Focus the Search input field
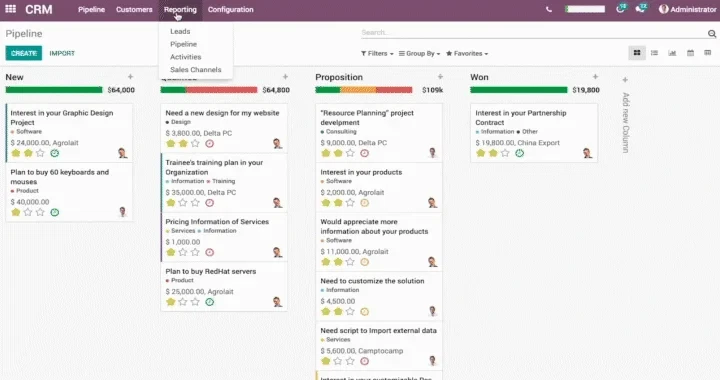Viewport: 720px width, 380px height. coord(534,33)
